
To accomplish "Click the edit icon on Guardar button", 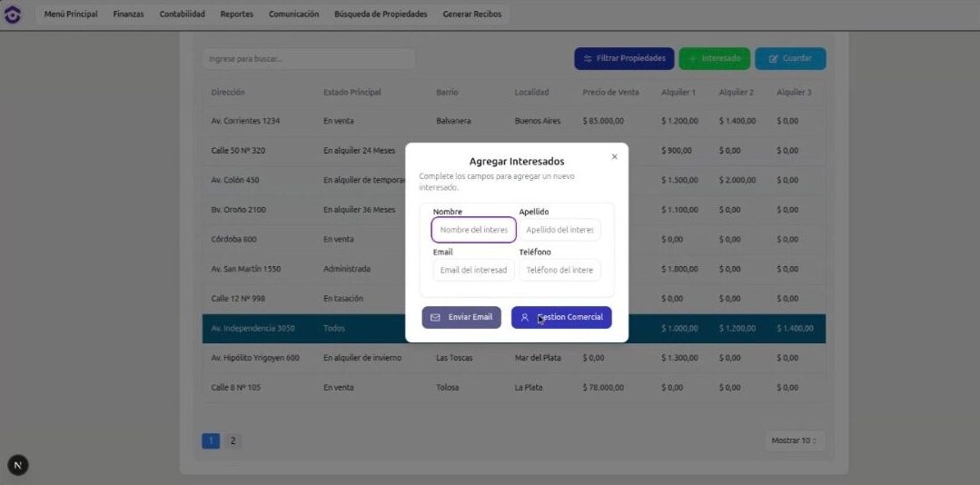I will (x=774, y=59).
